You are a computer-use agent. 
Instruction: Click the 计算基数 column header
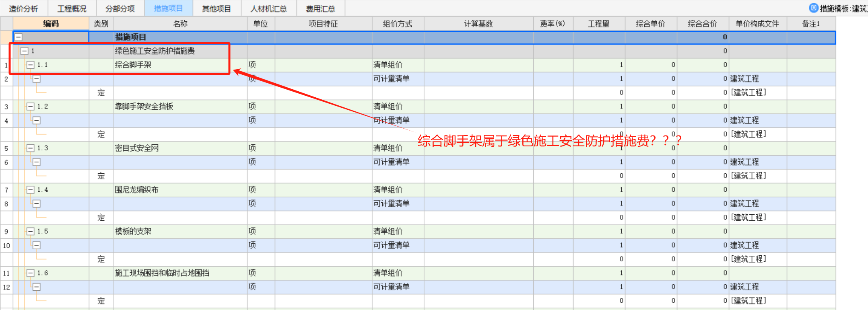point(478,24)
